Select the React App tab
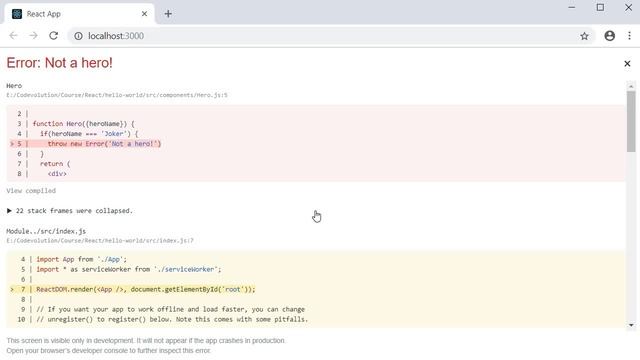This screenshot has height=360, width=640. [x=80, y=14]
